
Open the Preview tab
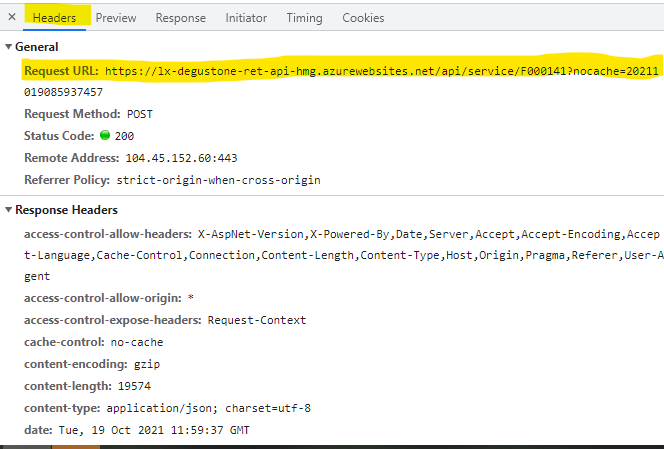(x=116, y=18)
